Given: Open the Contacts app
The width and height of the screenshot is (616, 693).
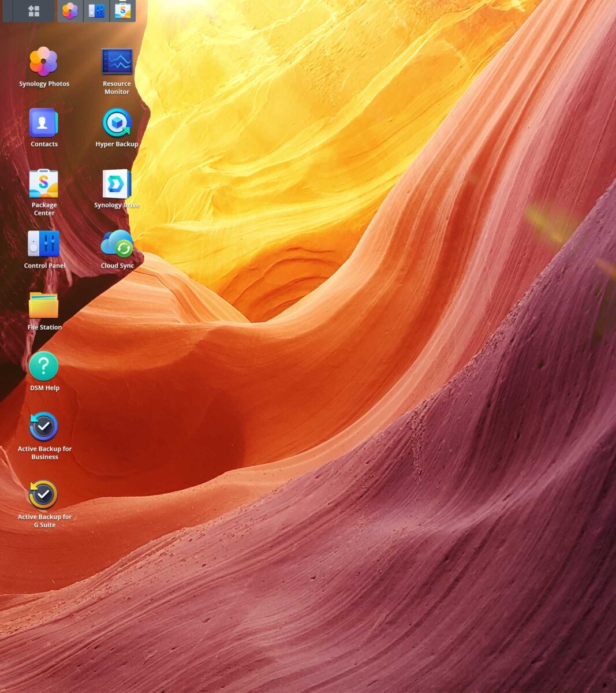Looking at the screenshot, I should click(x=44, y=121).
